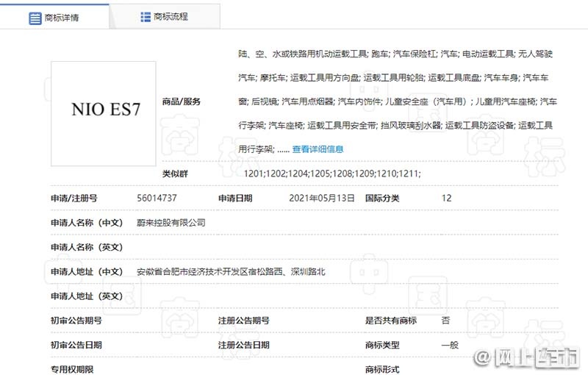Viewport: 588px width, 375px height.
Task: Click the 注册公告日期 label
Action: tap(244, 345)
